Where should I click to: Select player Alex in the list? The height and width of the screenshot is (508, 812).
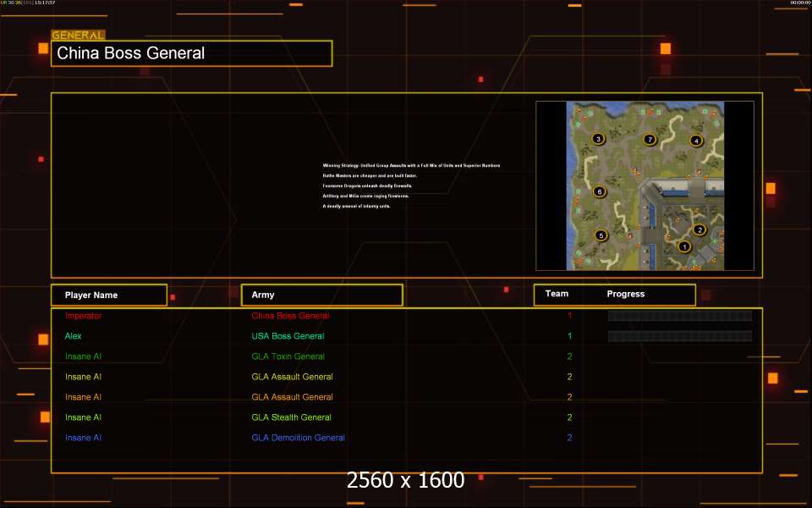(x=74, y=336)
